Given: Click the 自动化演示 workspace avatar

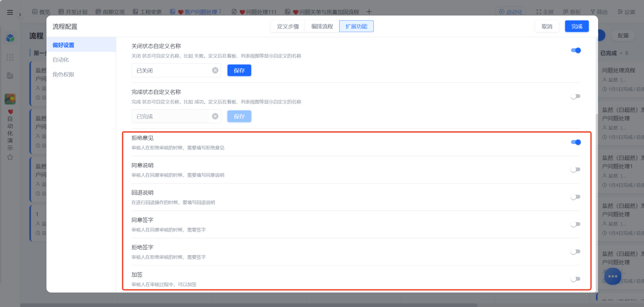Looking at the screenshot, I should click(10, 99).
